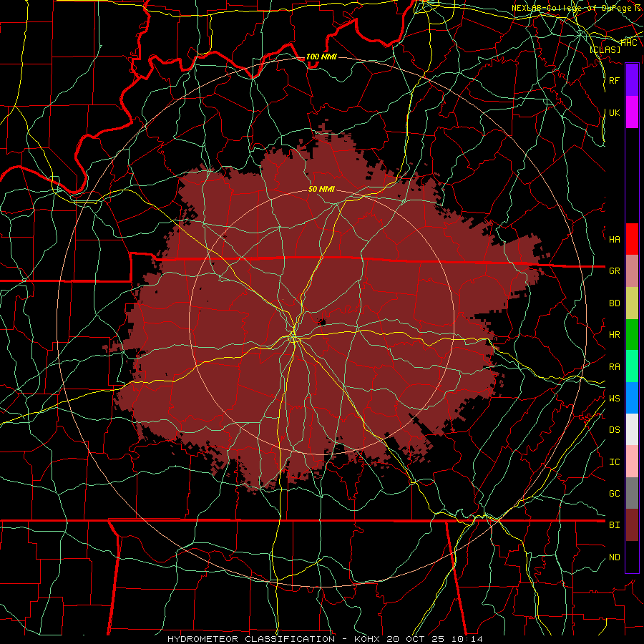Click the UK legend label
The height and width of the screenshot is (644, 644).
point(614,112)
